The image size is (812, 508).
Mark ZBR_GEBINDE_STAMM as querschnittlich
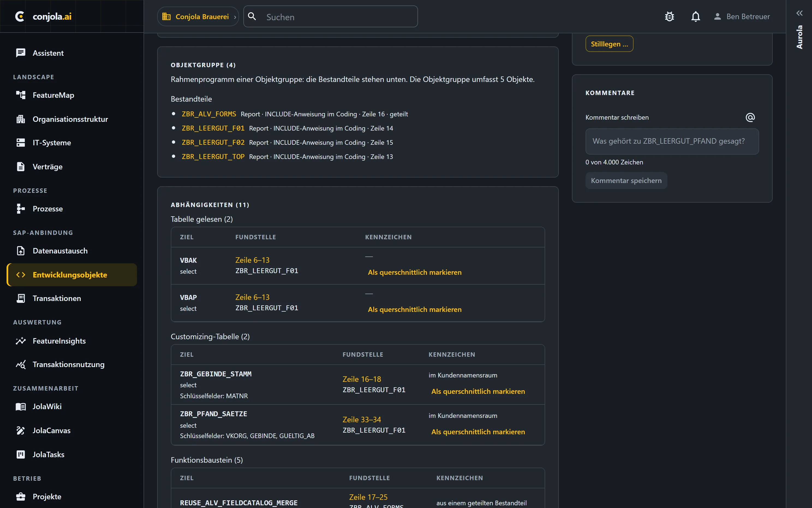[x=478, y=391]
